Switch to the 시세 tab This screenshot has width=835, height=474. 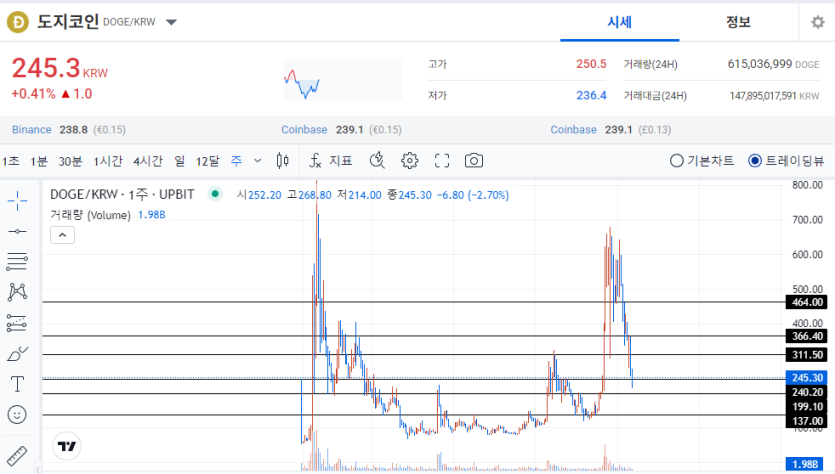tap(620, 22)
